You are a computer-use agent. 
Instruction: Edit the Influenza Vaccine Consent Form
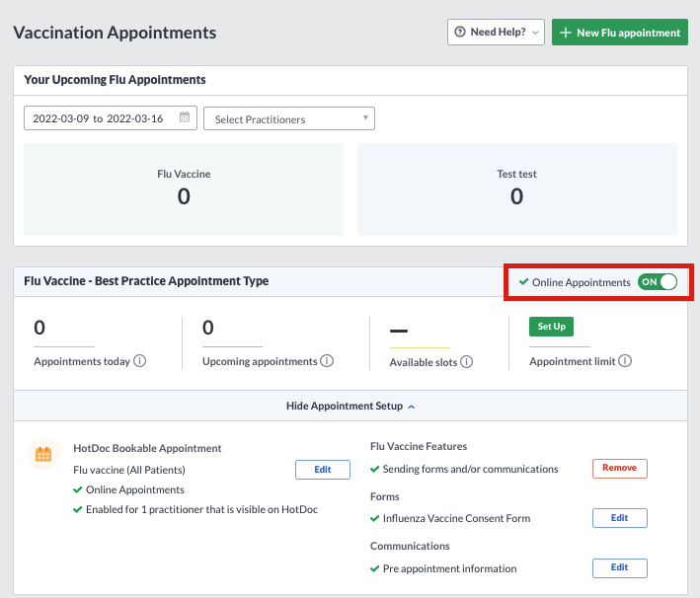[x=620, y=518]
